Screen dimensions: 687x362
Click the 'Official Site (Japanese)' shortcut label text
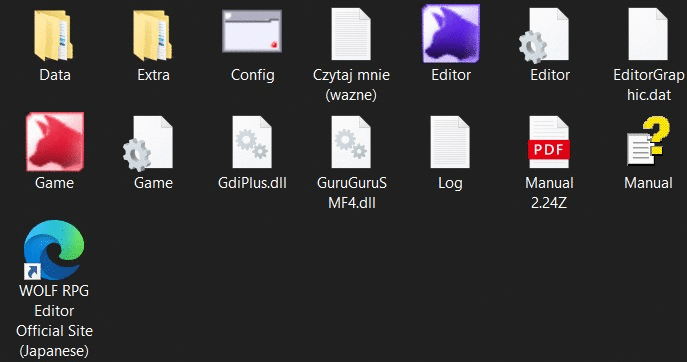pos(54,341)
